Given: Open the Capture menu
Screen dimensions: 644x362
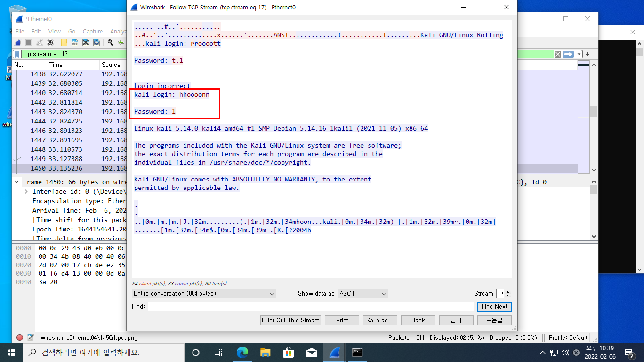Looking at the screenshot, I should coord(93,31).
